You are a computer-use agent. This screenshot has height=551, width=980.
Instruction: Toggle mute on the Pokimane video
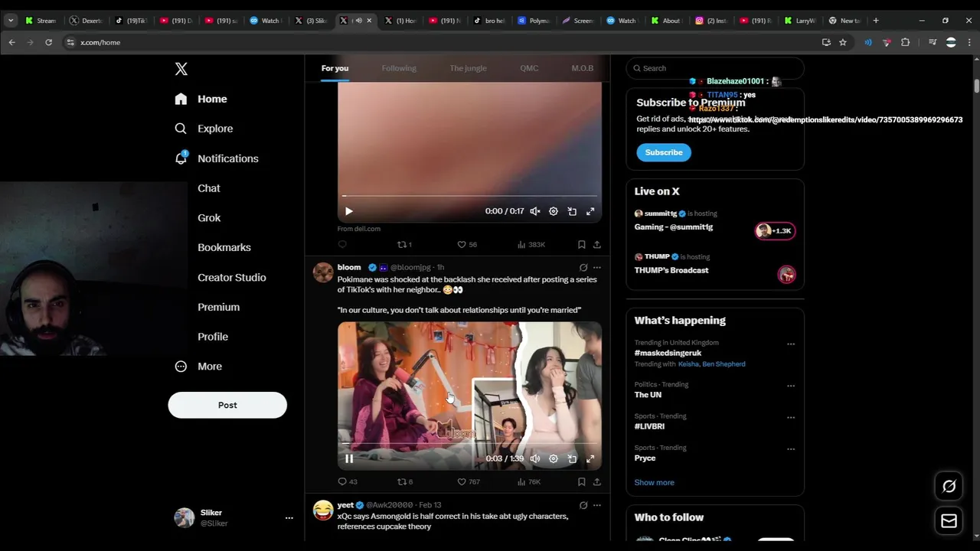pos(535,458)
